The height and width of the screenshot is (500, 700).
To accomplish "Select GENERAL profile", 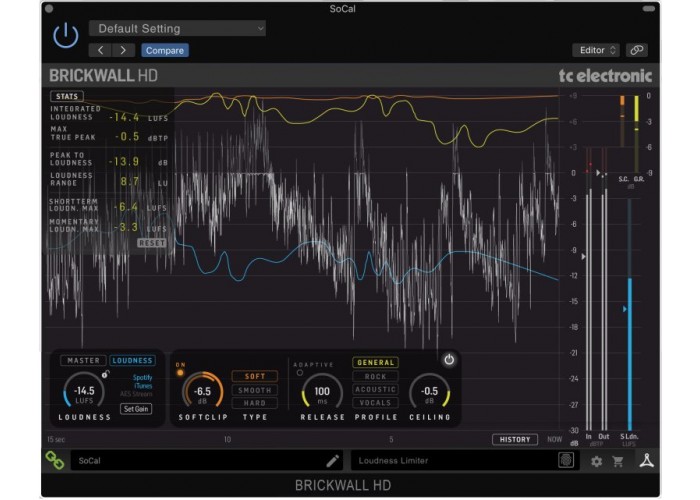I will pyautogui.click(x=375, y=362).
